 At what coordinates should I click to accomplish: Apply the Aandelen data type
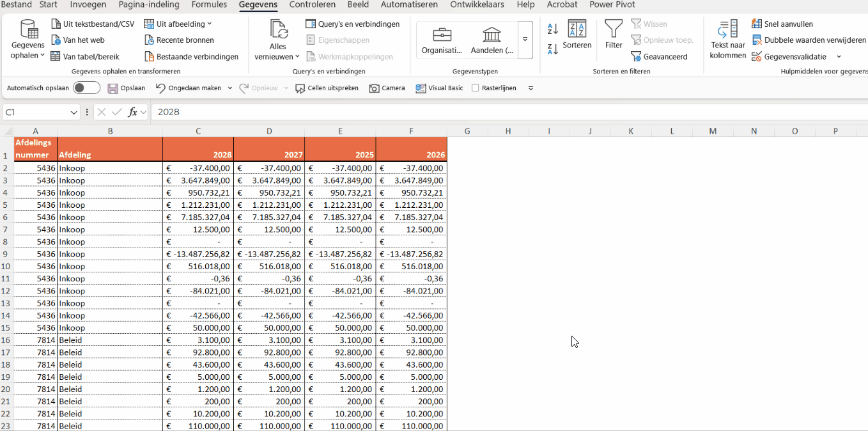pos(492,40)
